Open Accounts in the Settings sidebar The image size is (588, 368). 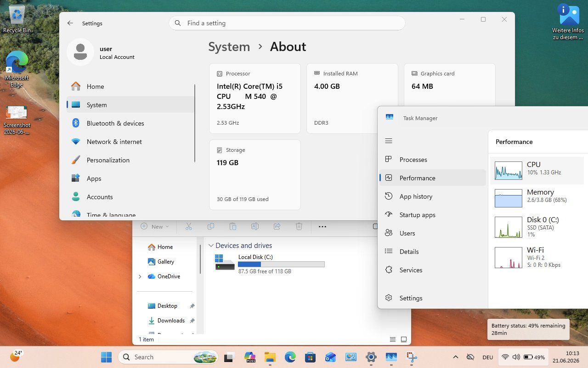click(130, 197)
